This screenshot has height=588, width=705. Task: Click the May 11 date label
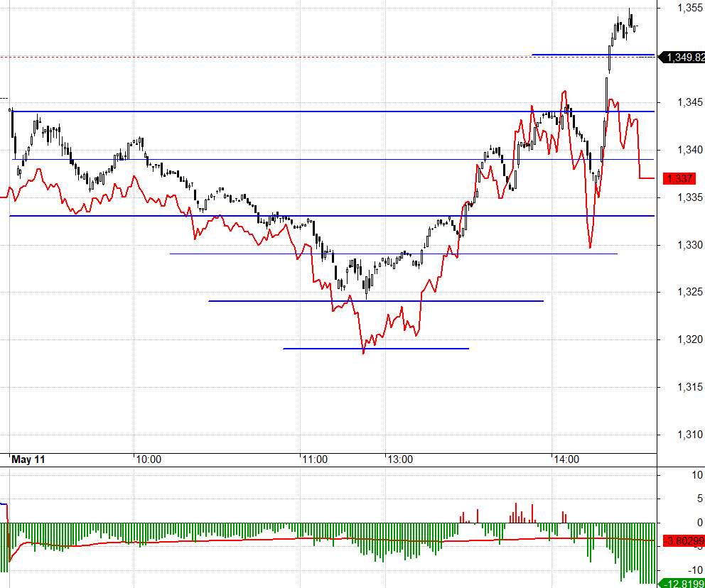28,459
